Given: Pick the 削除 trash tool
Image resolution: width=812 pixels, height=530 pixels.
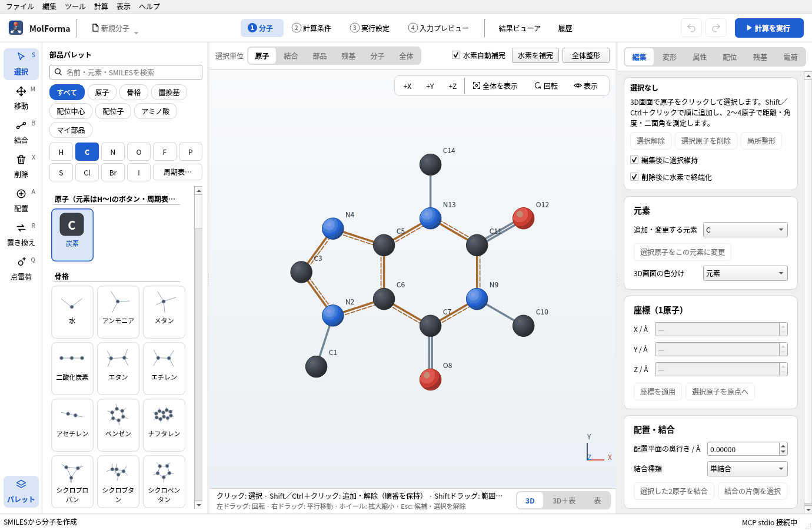Looking at the screenshot, I should click(21, 166).
